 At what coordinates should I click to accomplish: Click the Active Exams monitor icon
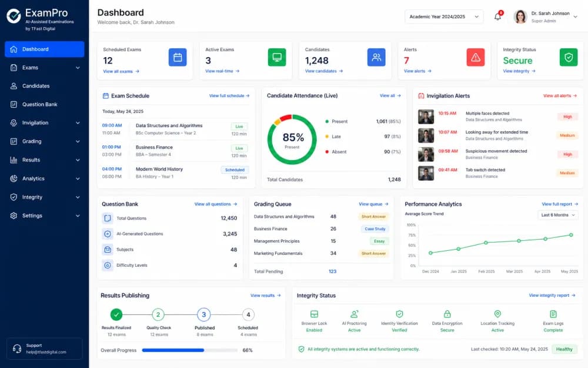(x=277, y=58)
